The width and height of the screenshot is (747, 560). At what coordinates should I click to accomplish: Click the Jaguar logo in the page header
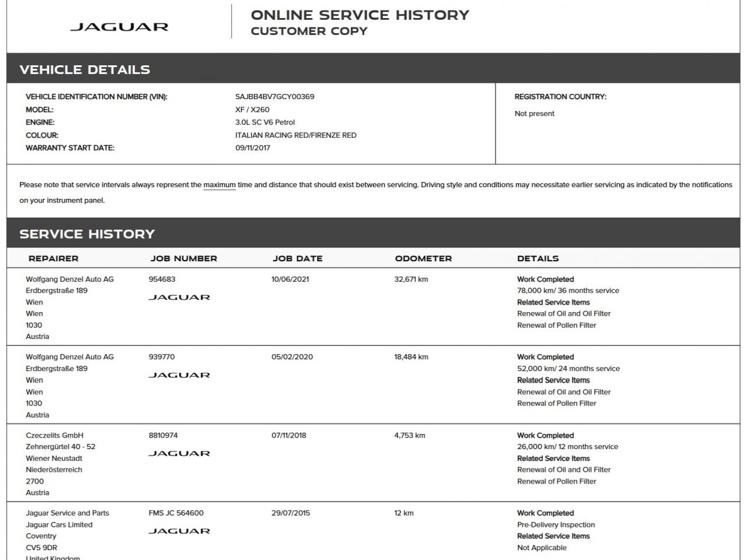point(119,27)
